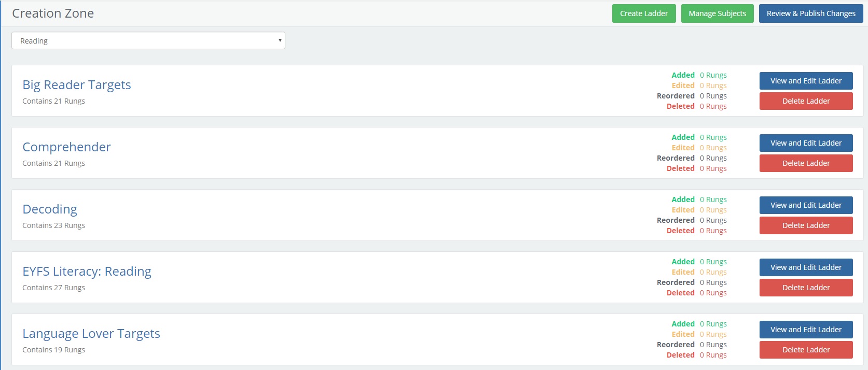Delete the Language Lover Targets ladder
Screen dimensions: 868x370
click(x=805, y=350)
